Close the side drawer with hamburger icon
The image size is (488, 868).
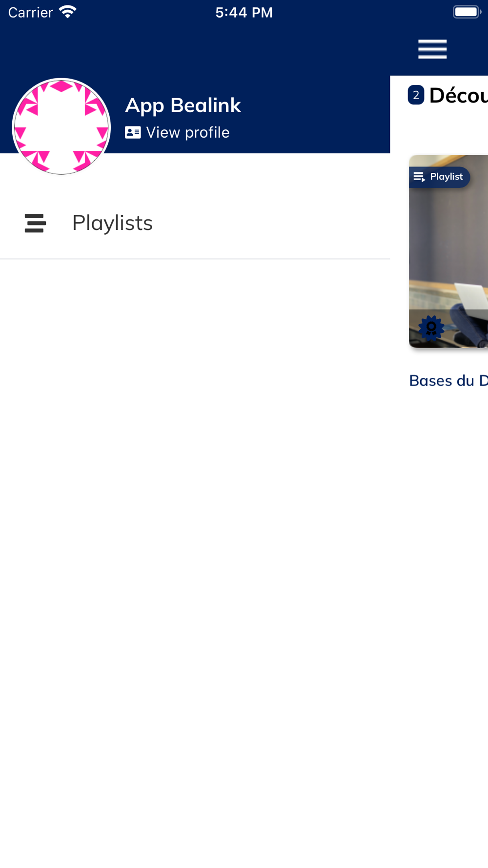(x=432, y=49)
